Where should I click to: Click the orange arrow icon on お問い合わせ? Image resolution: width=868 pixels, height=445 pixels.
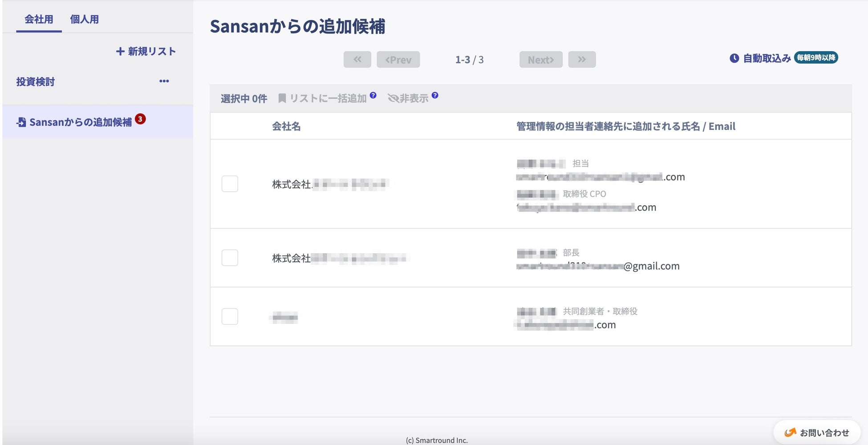click(x=790, y=432)
